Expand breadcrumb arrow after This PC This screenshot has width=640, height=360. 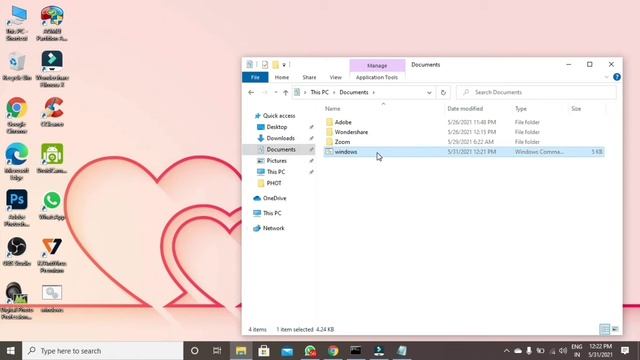(x=334, y=93)
